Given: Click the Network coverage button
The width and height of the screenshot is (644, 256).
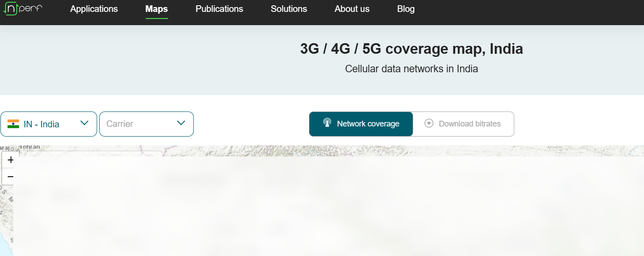Looking at the screenshot, I should (361, 124).
